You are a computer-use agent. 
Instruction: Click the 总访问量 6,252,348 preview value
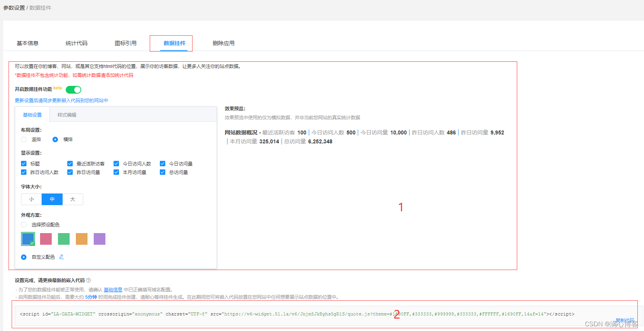pyautogui.click(x=308, y=141)
